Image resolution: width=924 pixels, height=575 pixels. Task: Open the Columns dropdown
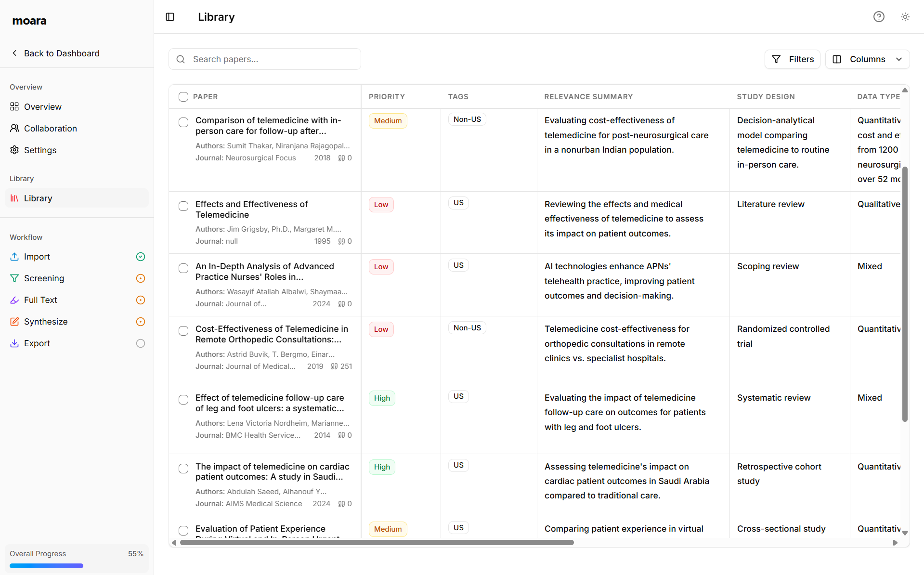[x=867, y=59]
